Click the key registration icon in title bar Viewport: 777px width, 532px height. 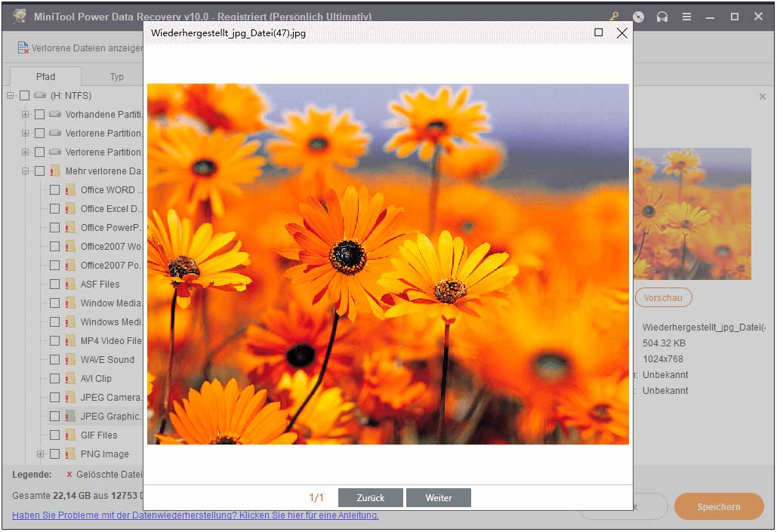point(615,17)
